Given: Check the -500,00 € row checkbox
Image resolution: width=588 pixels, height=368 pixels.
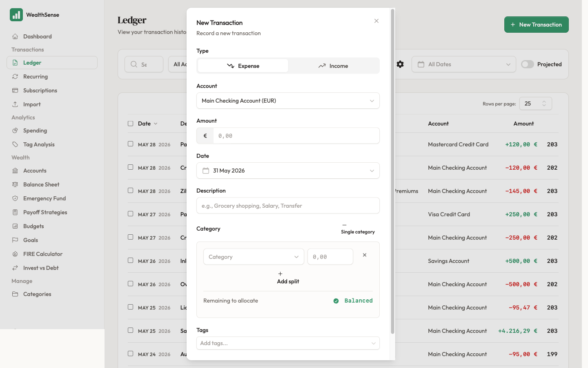Looking at the screenshot, I should 130,284.
